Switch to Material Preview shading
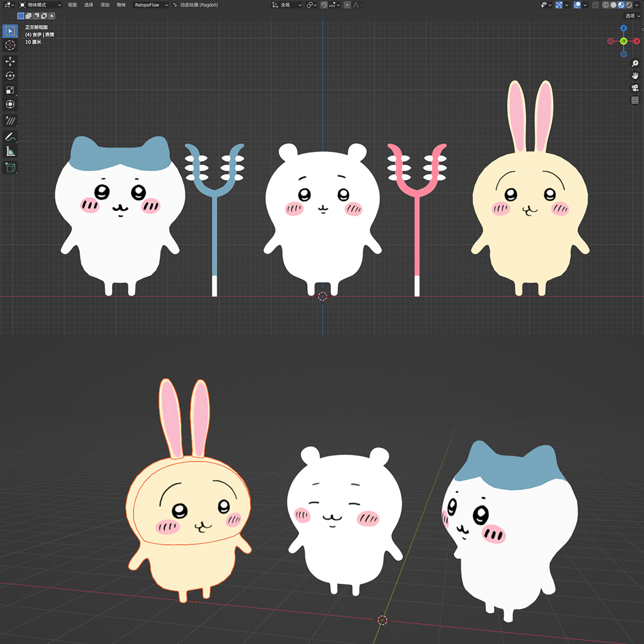 (621, 5)
